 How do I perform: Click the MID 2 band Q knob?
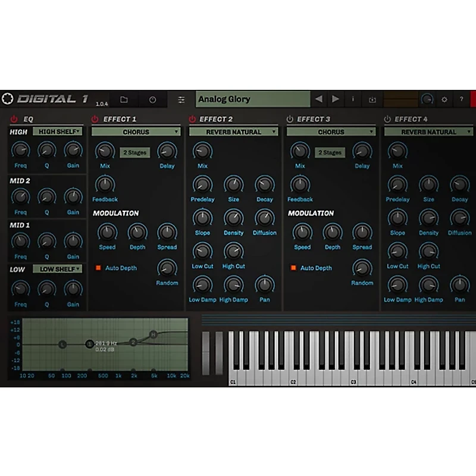click(47, 197)
